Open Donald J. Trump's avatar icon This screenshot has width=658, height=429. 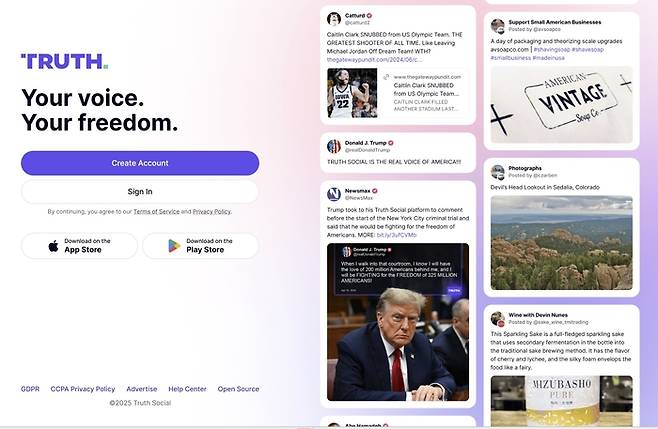pyautogui.click(x=334, y=146)
